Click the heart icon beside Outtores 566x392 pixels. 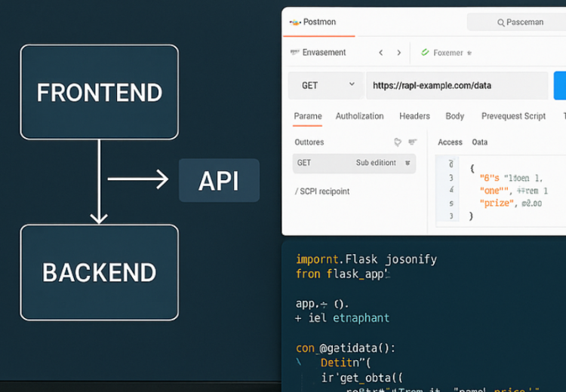(398, 142)
